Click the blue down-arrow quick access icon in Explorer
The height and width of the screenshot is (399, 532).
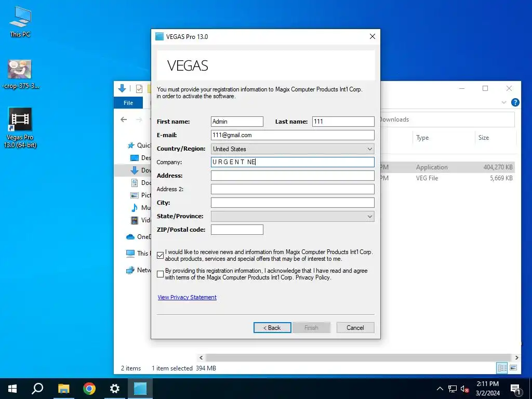pyautogui.click(x=122, y=88)
